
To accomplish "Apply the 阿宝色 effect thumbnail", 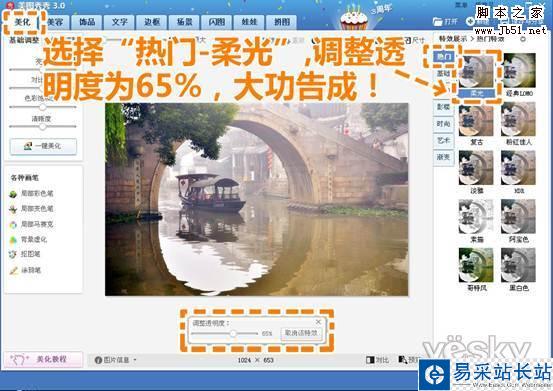I will pyautogui.click(x=518, y=217).
